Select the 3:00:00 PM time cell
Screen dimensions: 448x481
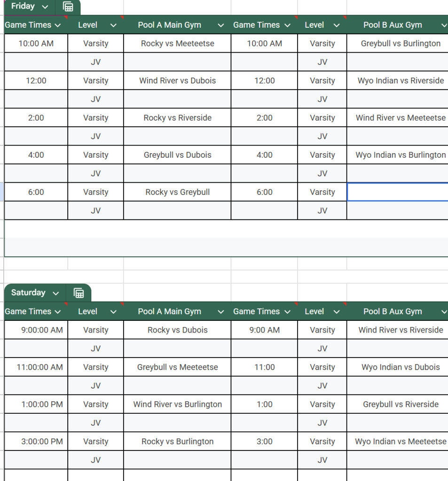36,441
